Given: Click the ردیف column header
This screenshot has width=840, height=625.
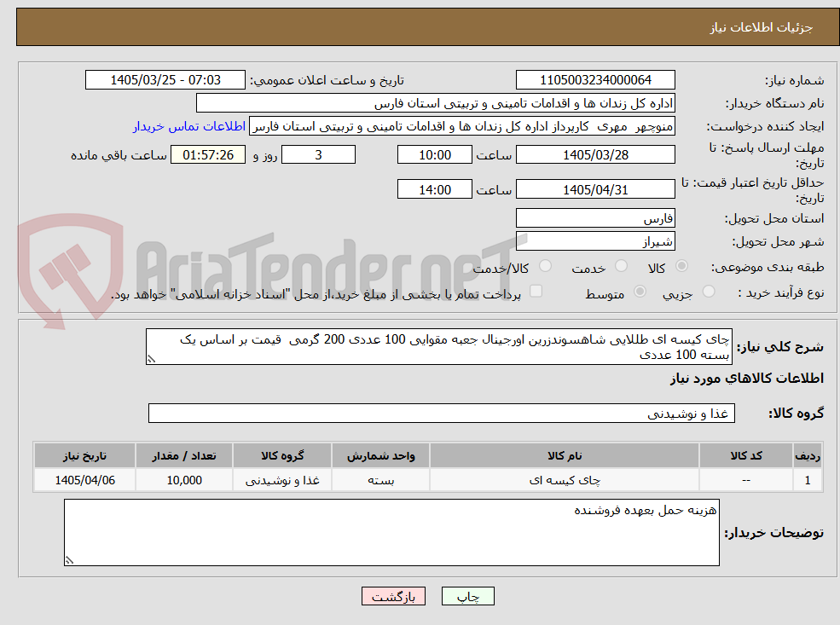Looking at the screenshot, I should point(808,456).
